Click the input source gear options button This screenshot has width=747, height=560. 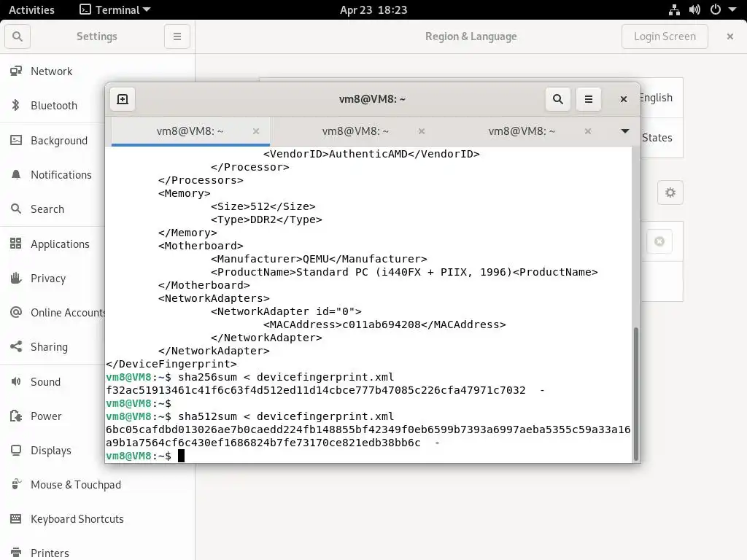[x=670, y=192]
